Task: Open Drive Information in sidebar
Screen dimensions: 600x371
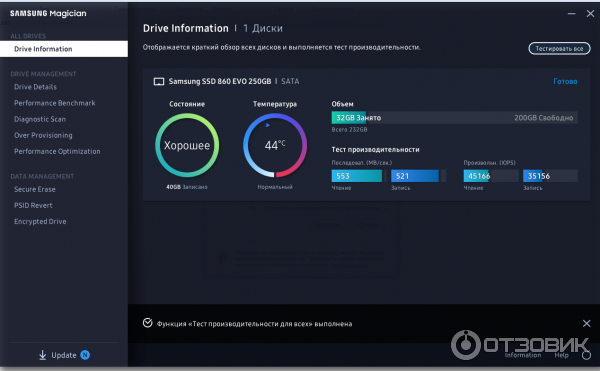Action: 64,49
